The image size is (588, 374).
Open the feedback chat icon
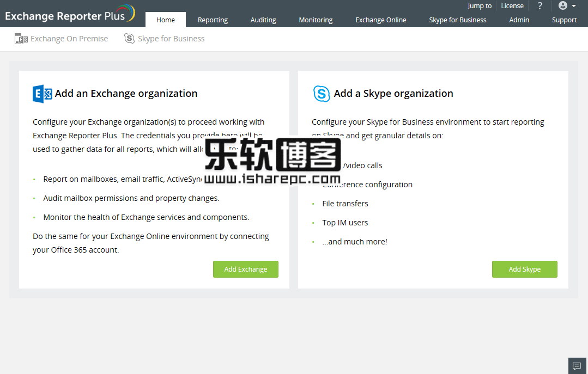[577, 366]
